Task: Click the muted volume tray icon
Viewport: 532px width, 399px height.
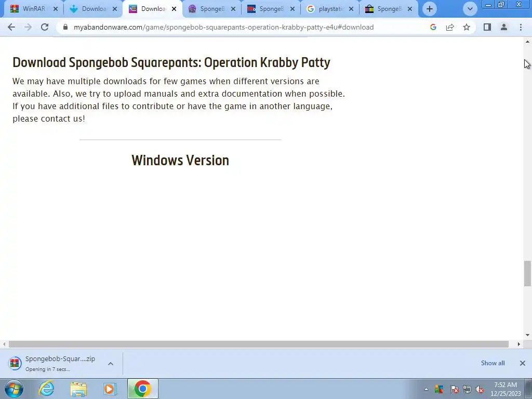Action: (x=480, y=390)
